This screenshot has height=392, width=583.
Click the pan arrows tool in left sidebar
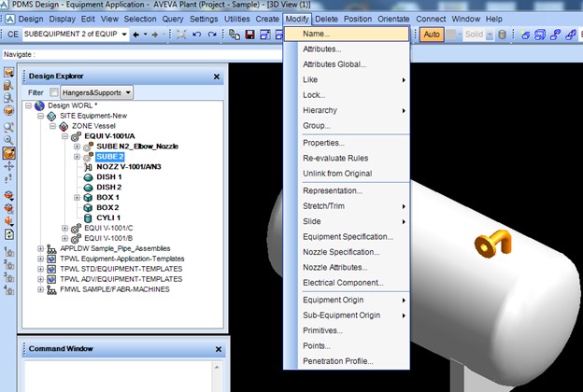coord(8,166)
